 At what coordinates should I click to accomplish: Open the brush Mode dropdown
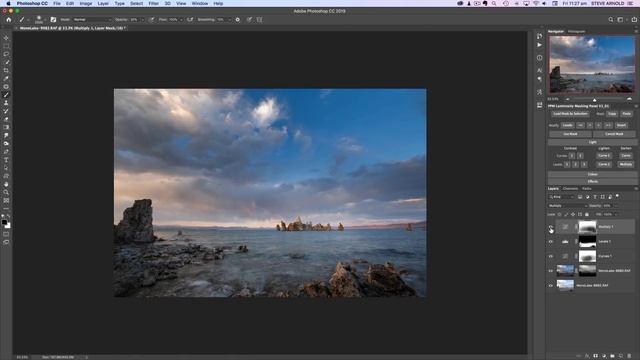click(x=92, y=20)
